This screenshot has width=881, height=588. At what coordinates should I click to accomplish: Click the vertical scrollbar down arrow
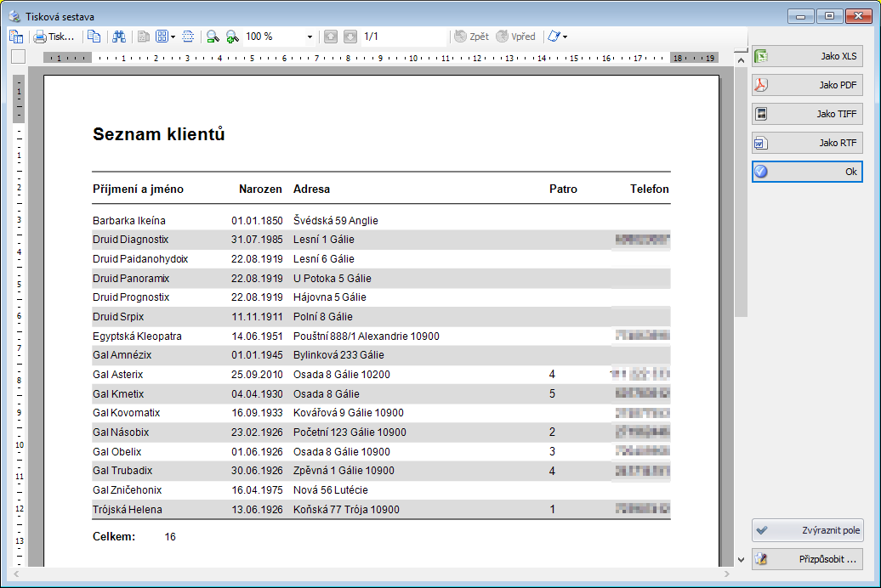point(741,560)
